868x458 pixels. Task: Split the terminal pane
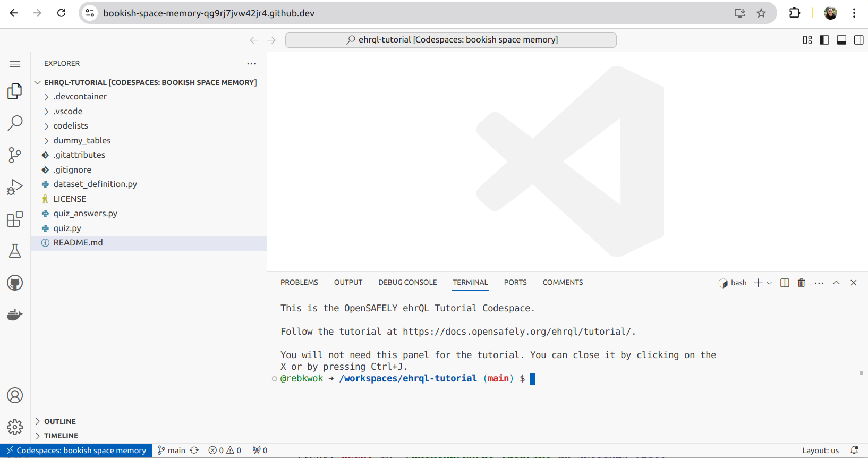785,283
